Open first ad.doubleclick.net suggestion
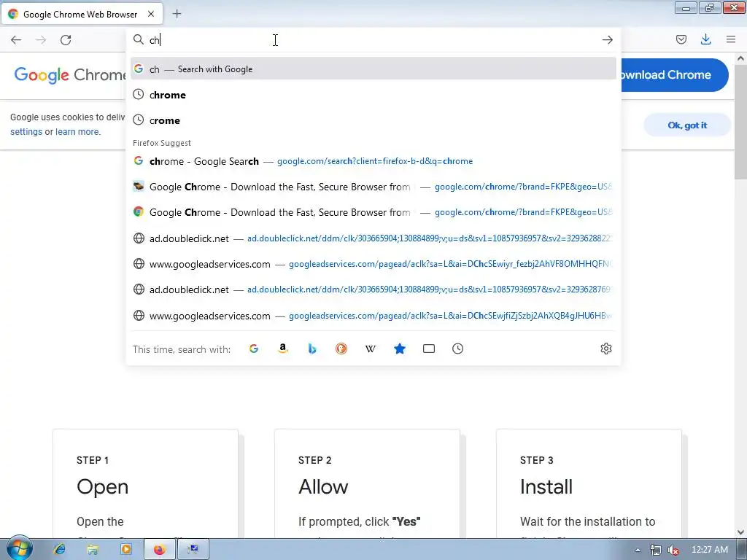The height and width of the screenshot is (560, 747). coord(373,238)
